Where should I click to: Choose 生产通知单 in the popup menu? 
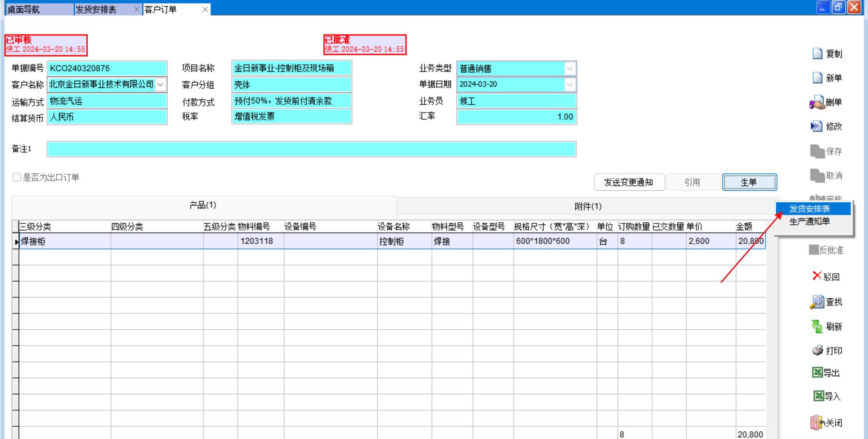pyautogui.click(x=809, y=221)
